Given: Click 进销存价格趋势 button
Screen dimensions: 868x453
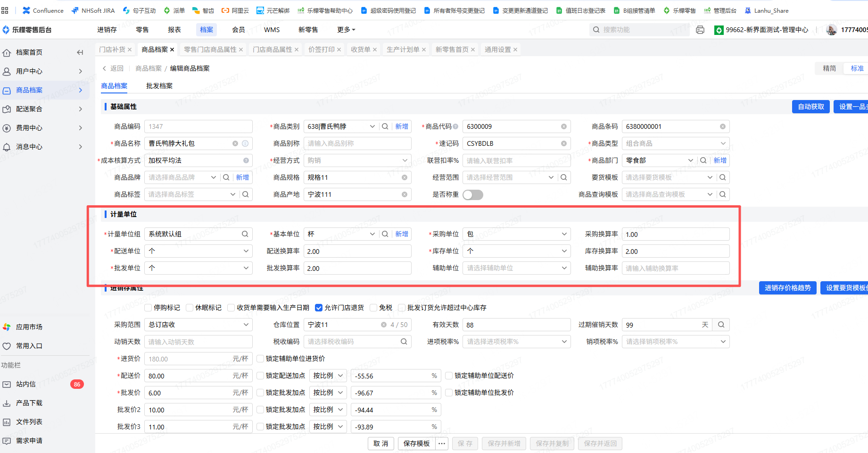Looking at the screenshot, I should click(788, 288).
